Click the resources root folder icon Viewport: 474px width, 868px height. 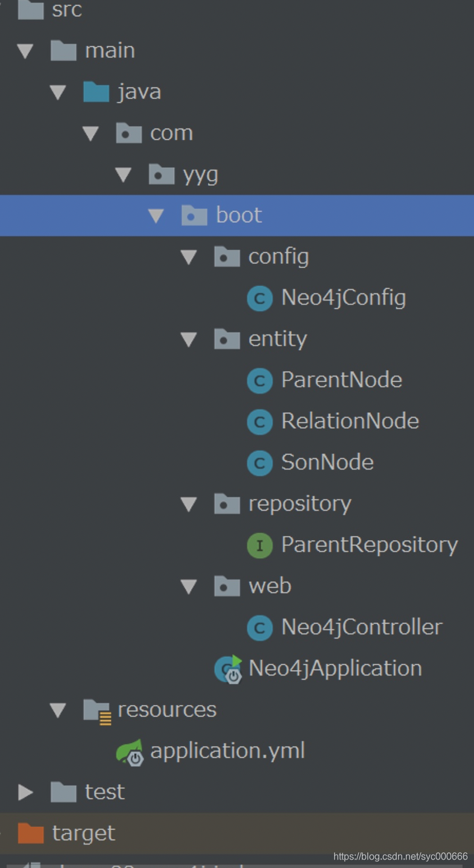click(96, 709)
